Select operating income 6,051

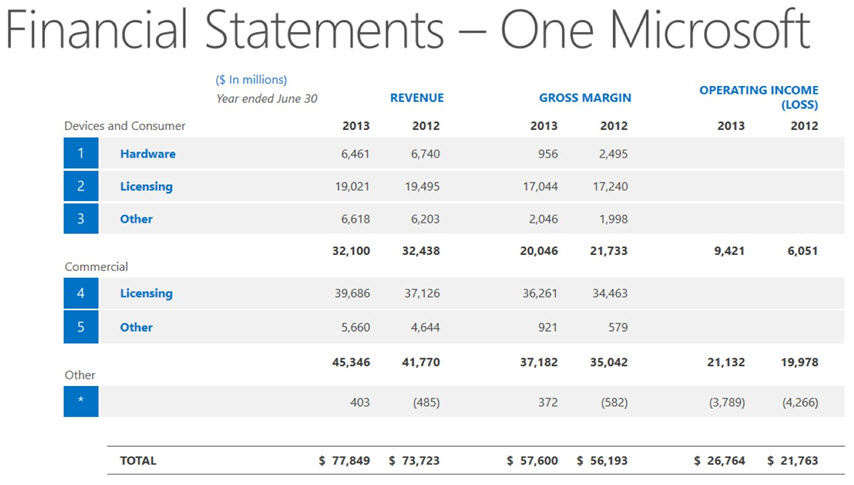[803, 251]
